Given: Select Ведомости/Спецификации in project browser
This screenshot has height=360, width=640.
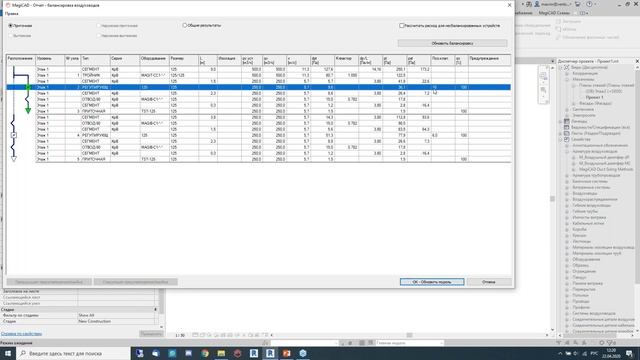Looking at the screenshot, I should (x=600, y=127).
